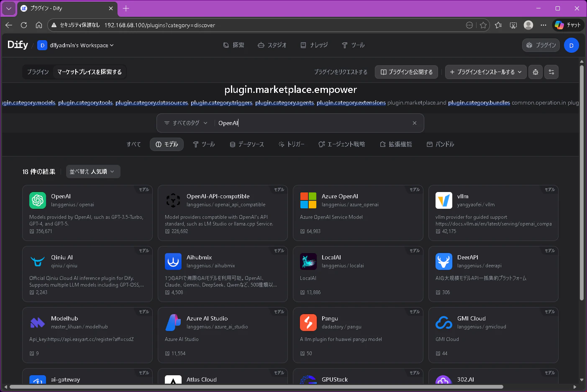Expand the すべてのタグ tag filter
The image size is (587, 392).
(186, 123)
